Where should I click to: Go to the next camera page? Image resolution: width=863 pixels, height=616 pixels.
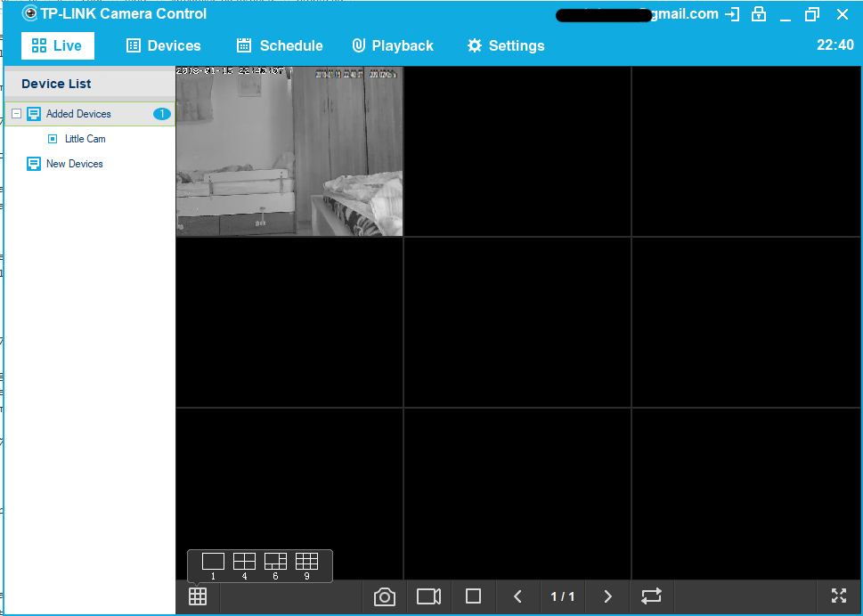point(607,596)
